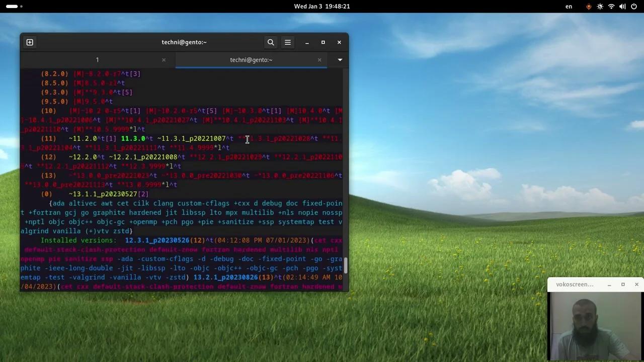Open the keyboard layout switcher labeled en
The height and width of the screenshot is (362, 644).
pyautogui.click(x=569, y=6)
